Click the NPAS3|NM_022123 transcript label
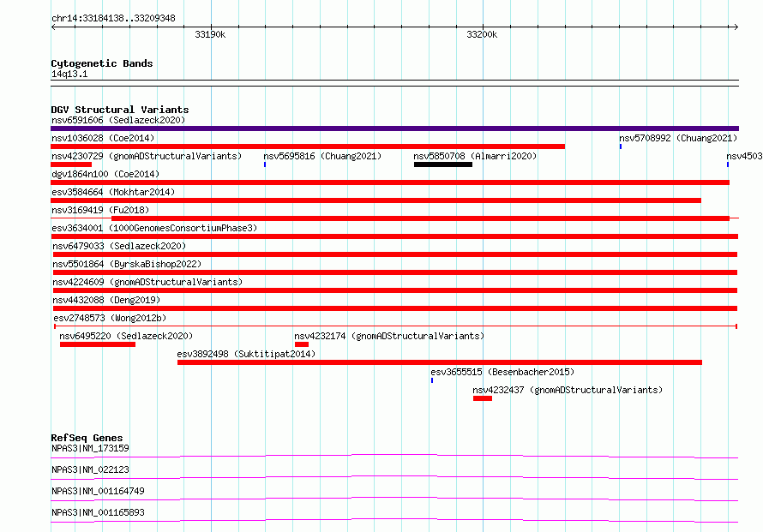The image size is (763, 532). click(x=90, y=469)
